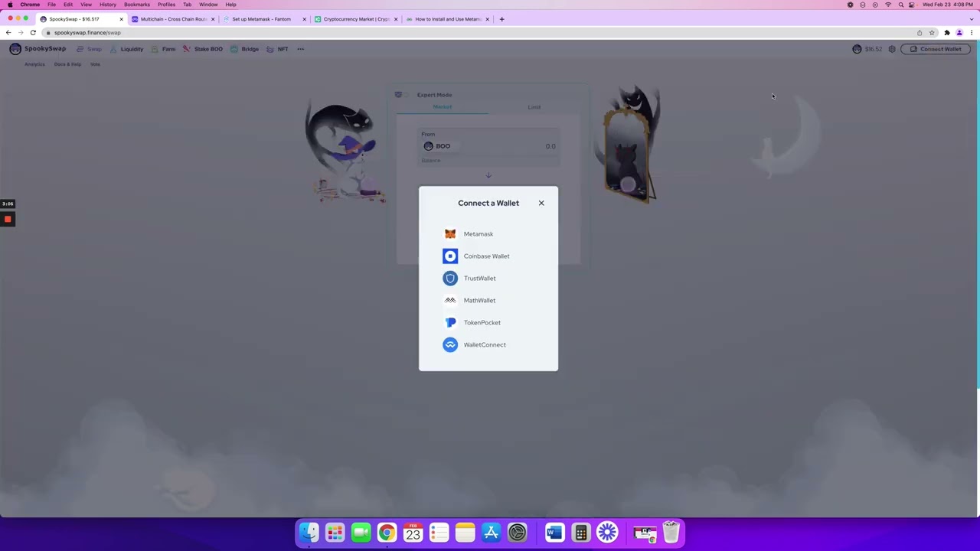
Task: Click the browser back arrow
Action: [x=8, y=33]
